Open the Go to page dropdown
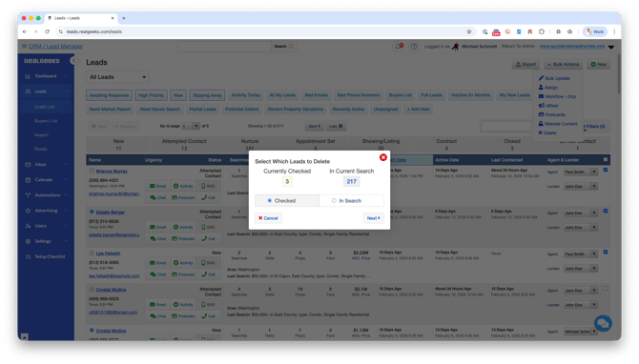639x364 pixels. tap(191, 126)
